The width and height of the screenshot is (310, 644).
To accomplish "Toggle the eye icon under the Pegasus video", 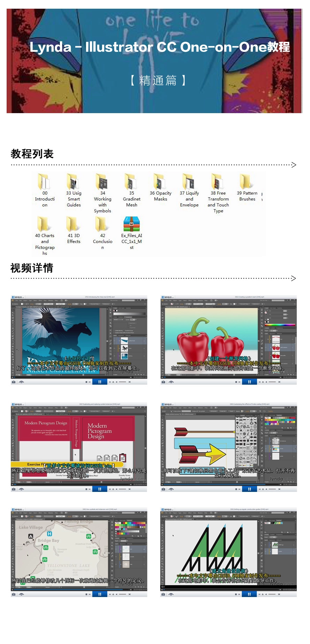I will tap(21, 382).
